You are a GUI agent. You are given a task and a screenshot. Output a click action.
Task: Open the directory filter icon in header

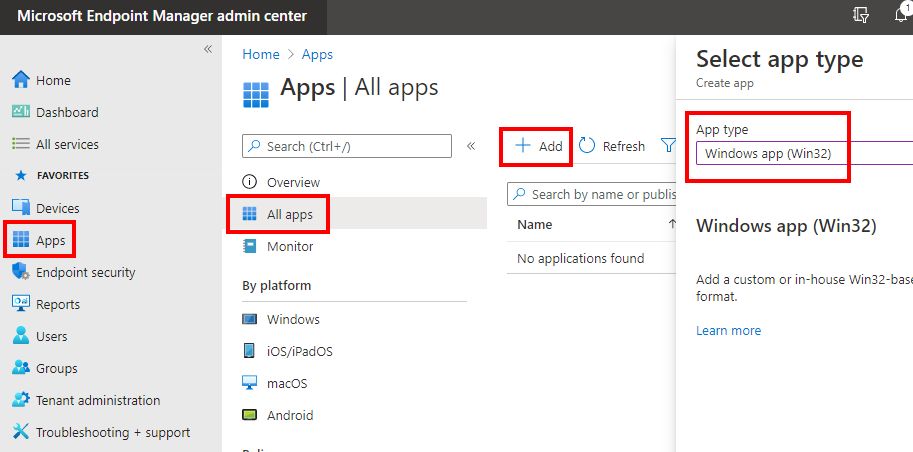pyautogui.click(x=861, y=16)
